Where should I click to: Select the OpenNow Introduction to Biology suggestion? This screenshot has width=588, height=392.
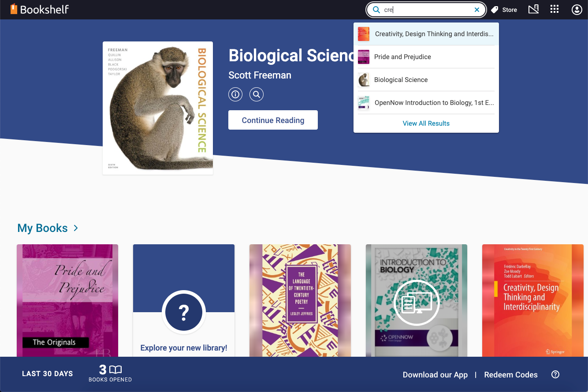coord(426,102)
